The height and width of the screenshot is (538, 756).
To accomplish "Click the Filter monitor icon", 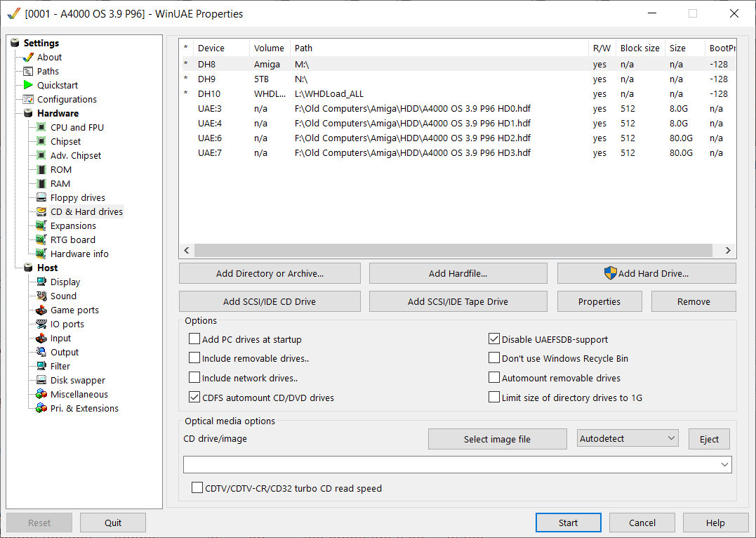I will click(x=41, y=366).
